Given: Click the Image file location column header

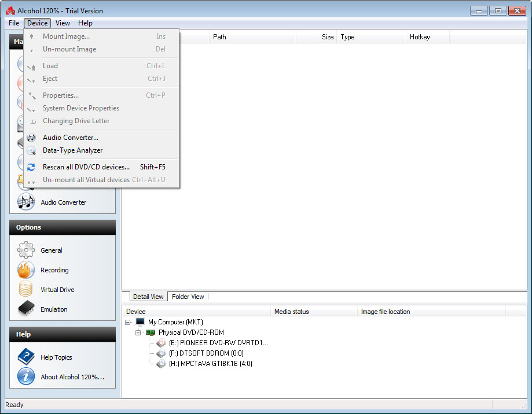Looking at the screenshot, I should tap(432, 312).
